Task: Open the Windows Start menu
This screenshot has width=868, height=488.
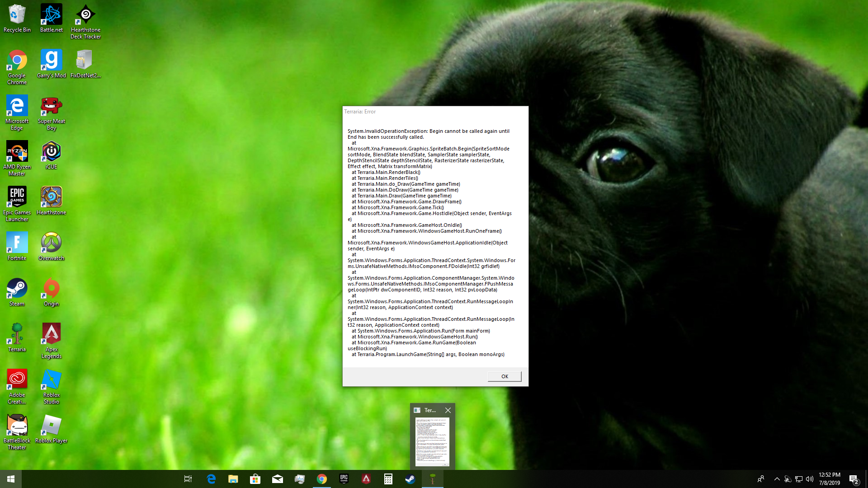Action: (11, 479)
